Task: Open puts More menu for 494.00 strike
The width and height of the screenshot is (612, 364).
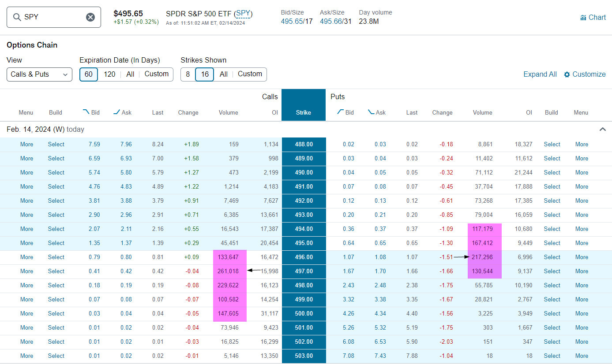Action: tap(582, 229)
